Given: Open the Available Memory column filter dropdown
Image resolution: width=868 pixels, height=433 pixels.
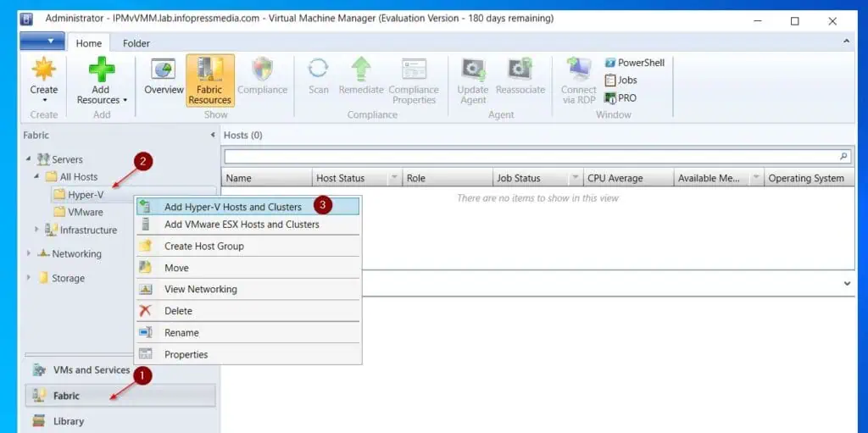Looking at the screenshot, I should coord(756,178).
